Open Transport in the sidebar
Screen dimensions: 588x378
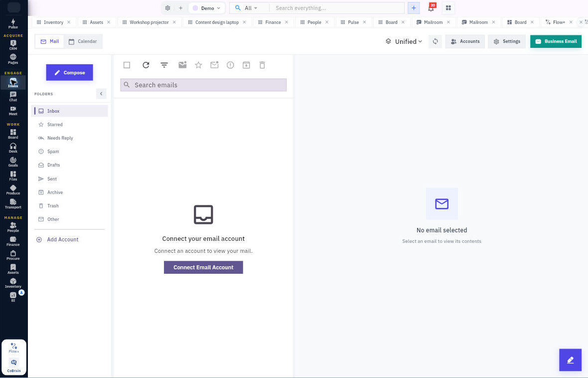point(13,204)
